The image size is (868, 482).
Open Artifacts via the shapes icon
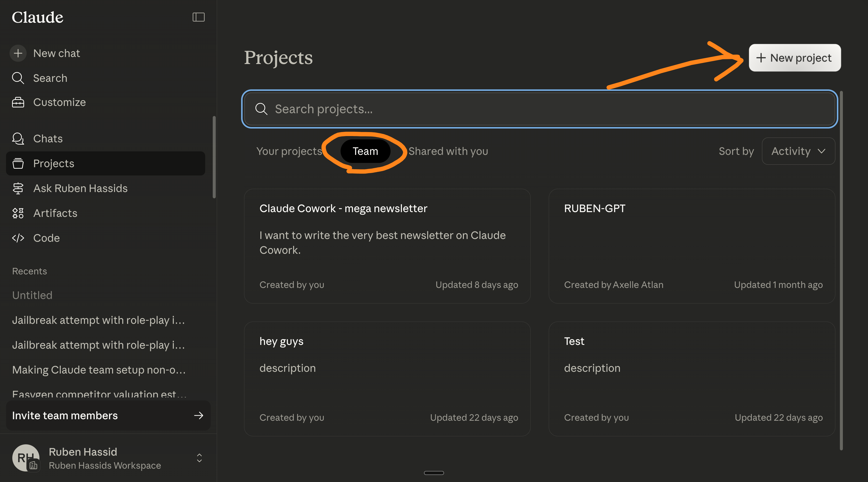(18, 213)
